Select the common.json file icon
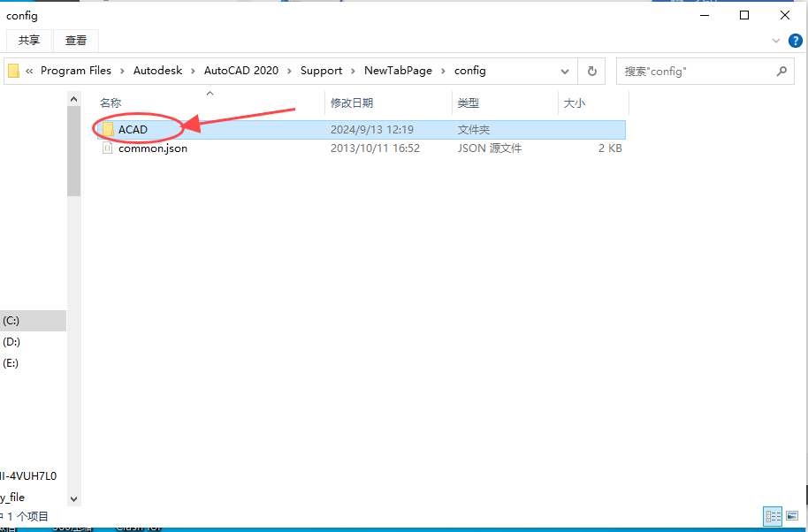The width and height of the screenshot is (808, 532). point(108,148)
